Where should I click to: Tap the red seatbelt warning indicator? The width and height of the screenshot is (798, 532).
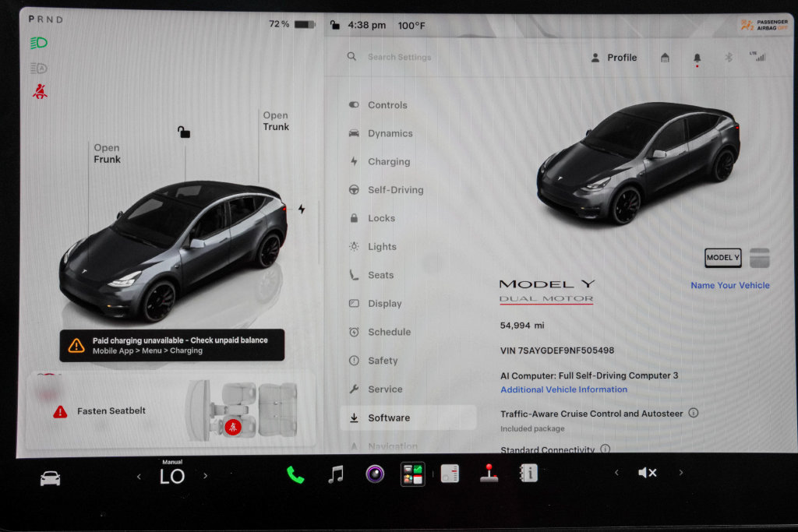(x=40, y=92)
